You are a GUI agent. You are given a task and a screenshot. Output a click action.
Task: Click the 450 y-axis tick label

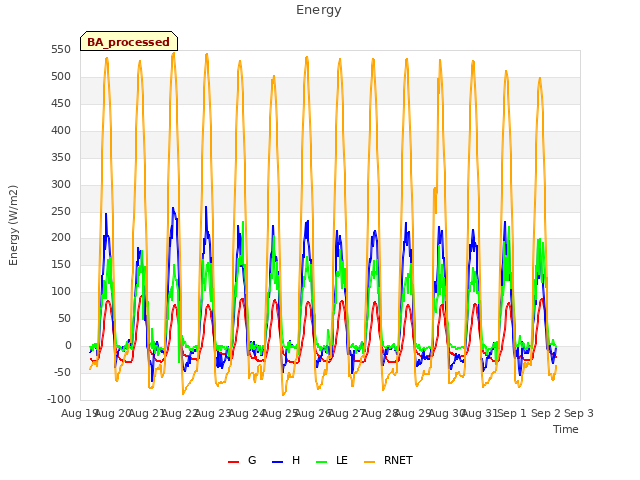tap(61, 104)
